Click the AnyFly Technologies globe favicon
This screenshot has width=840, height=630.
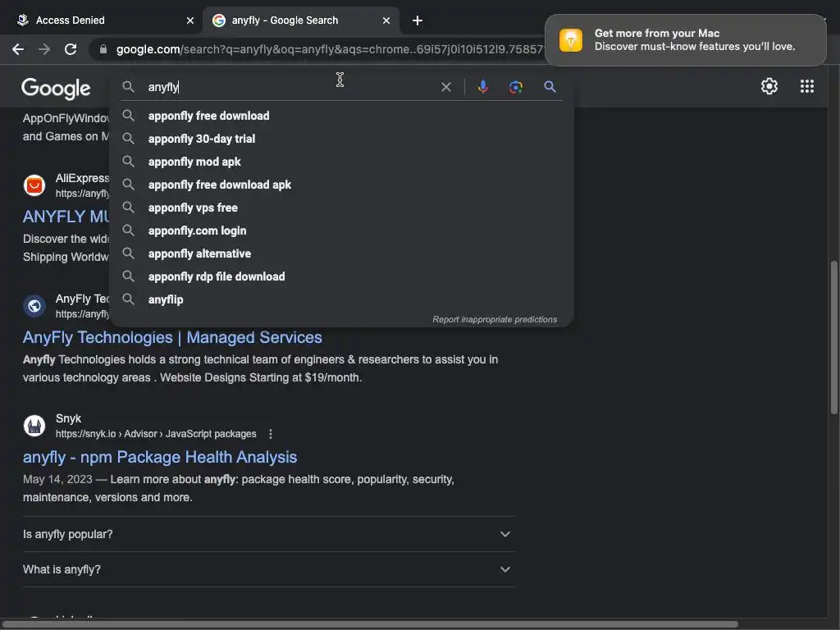pos(34,306)
